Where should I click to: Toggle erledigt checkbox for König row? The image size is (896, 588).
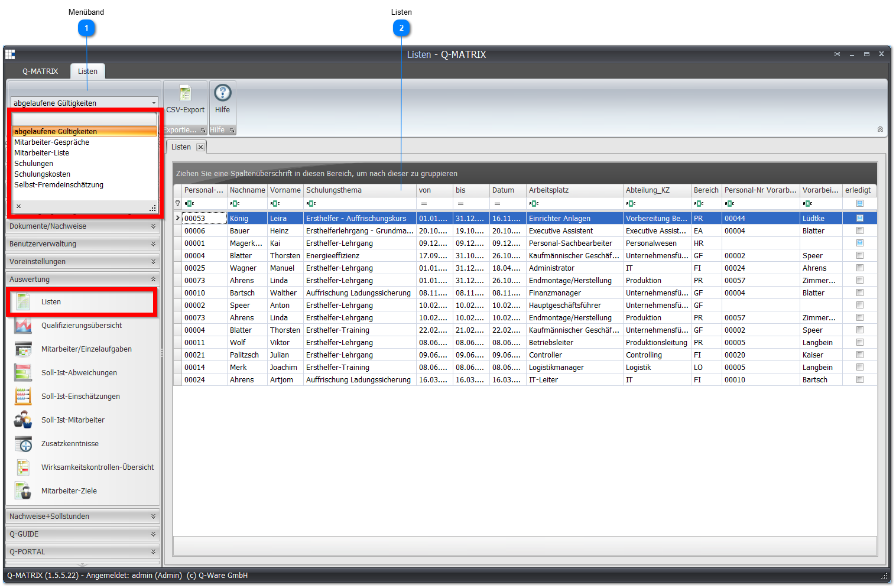[860, 219]
